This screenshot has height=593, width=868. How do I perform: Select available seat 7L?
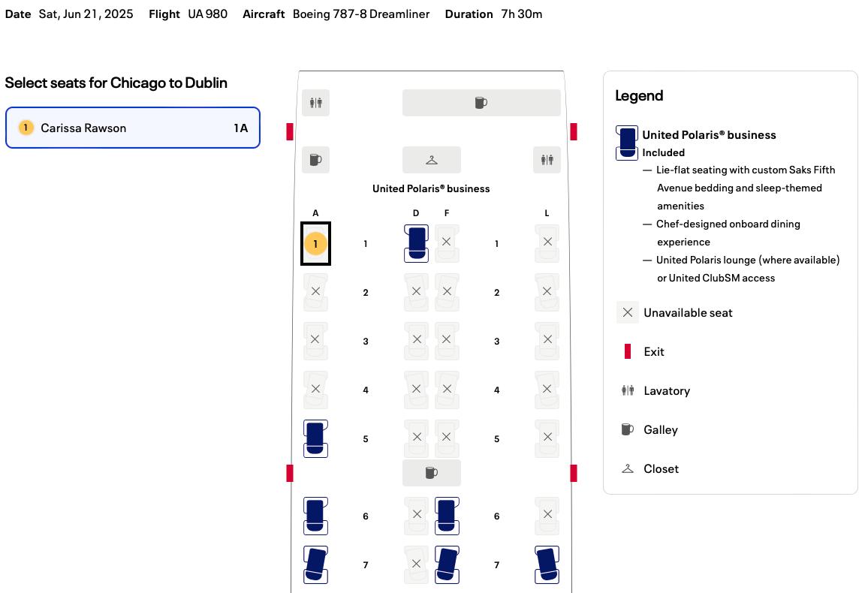coord(547,564)
